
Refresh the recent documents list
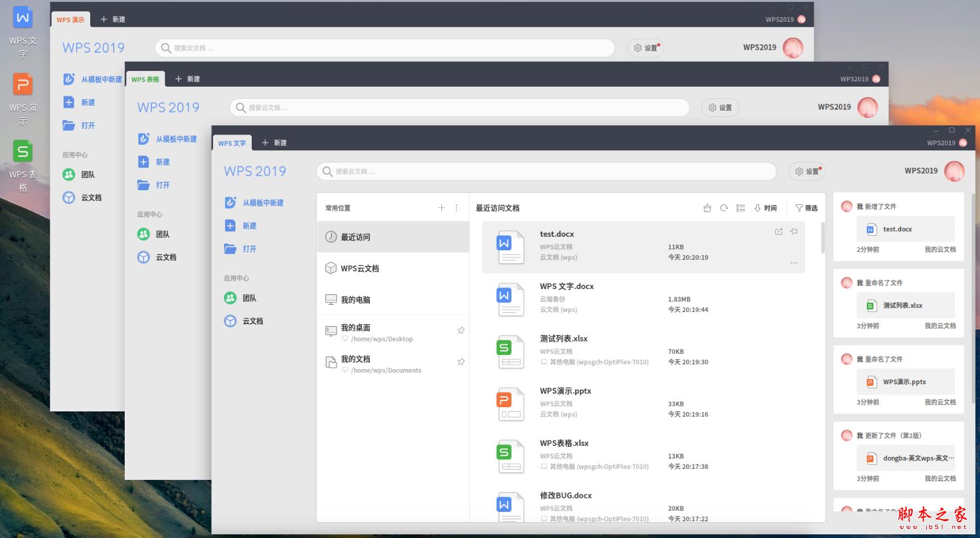pyautogui.click(x=724, y=208)
